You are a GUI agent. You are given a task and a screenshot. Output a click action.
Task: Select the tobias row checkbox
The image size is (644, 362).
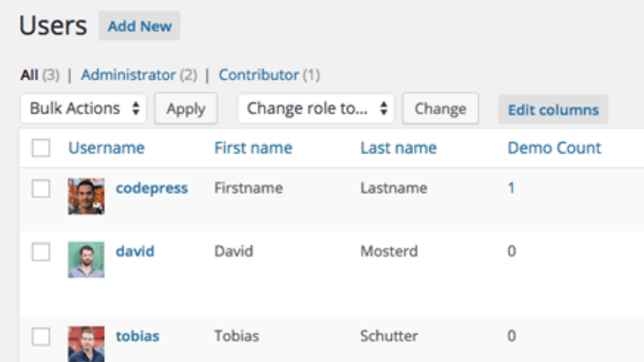41,336
